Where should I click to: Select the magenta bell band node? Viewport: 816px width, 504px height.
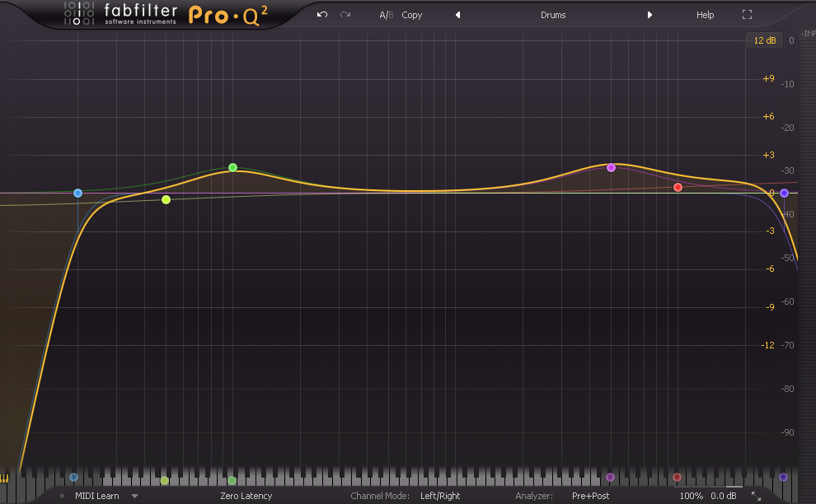coord(611,167)
